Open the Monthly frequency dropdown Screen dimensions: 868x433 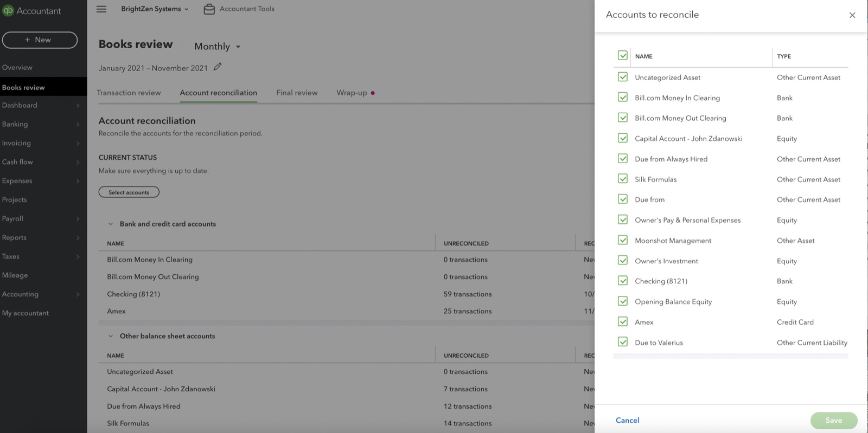pyautogui.click(x=217, y=47)
